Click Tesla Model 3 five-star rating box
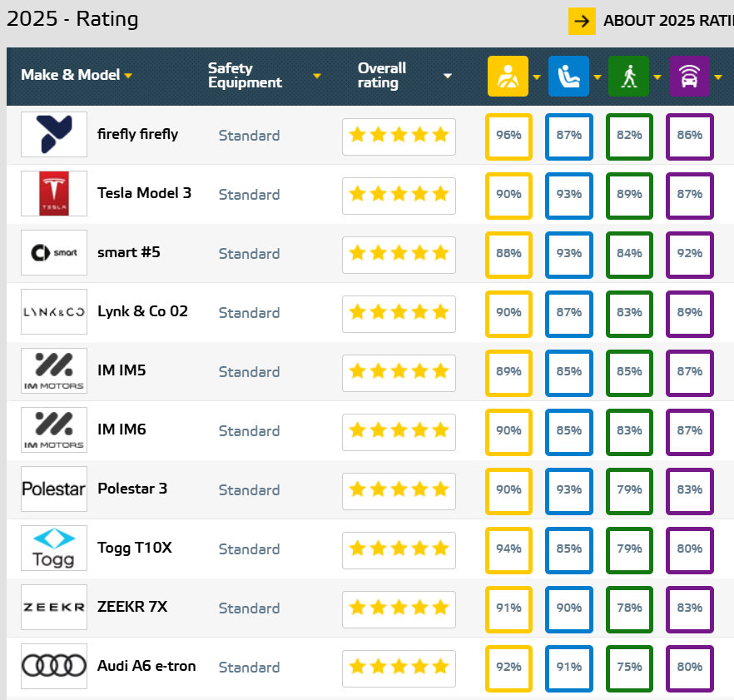Viewport: 734px width, 700px height. 399,194
